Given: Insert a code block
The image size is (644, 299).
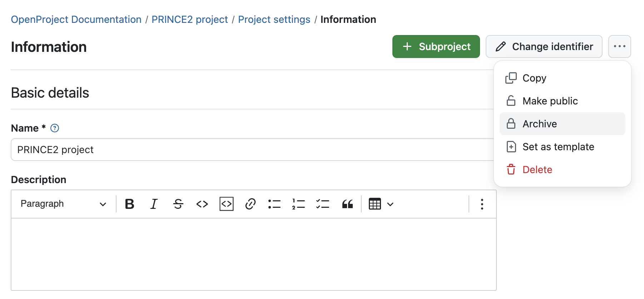Looking at the screenshot, I should 226,204.
